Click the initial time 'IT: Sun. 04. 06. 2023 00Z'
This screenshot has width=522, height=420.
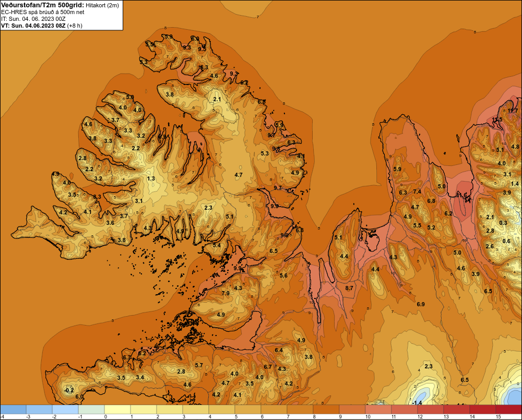[33, 19]
